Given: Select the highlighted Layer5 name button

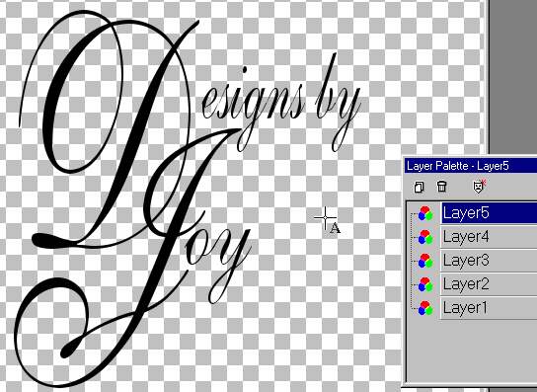Looking at the screenshot, I should click(489, 213).
